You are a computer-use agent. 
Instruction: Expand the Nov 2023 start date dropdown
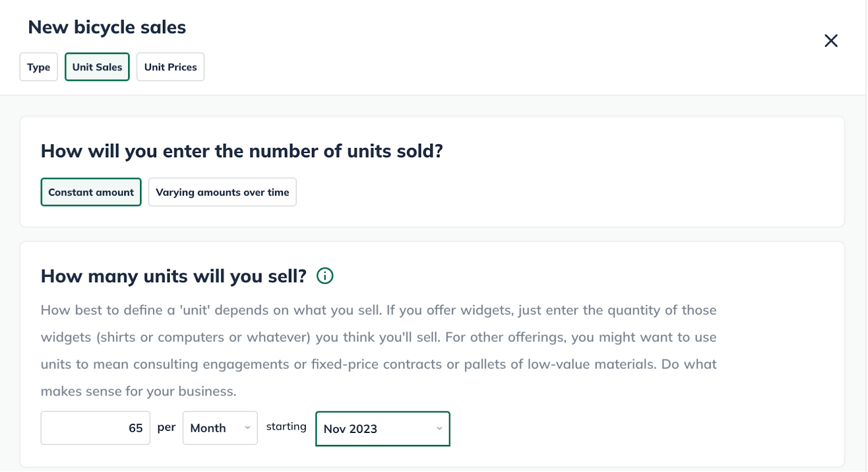[382, 429]
